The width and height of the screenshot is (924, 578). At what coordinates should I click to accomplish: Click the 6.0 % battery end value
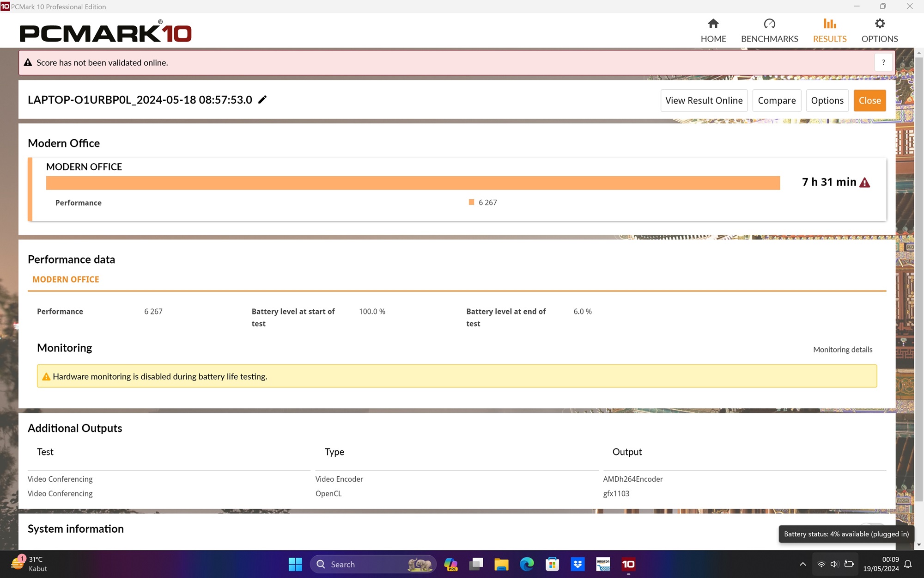583,312
